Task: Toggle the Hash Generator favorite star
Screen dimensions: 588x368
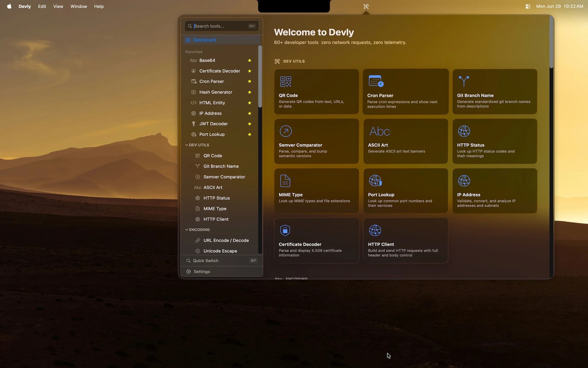Action: click(x=249, y=92)
